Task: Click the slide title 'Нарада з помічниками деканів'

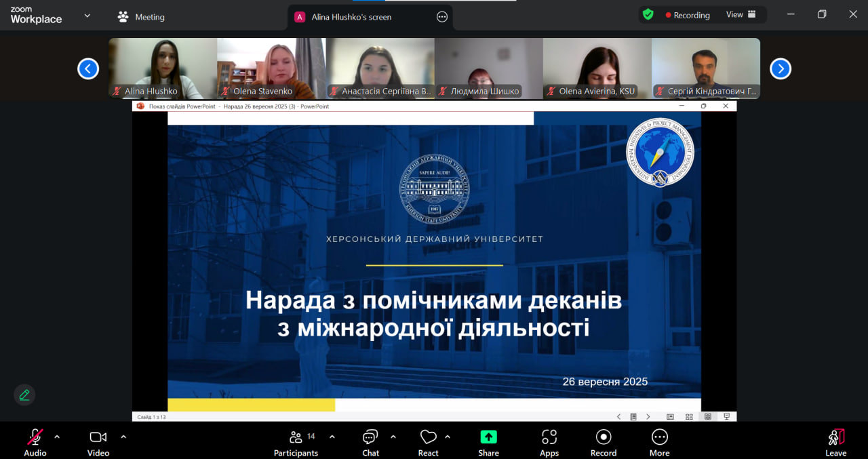Action: click(433, 300)
